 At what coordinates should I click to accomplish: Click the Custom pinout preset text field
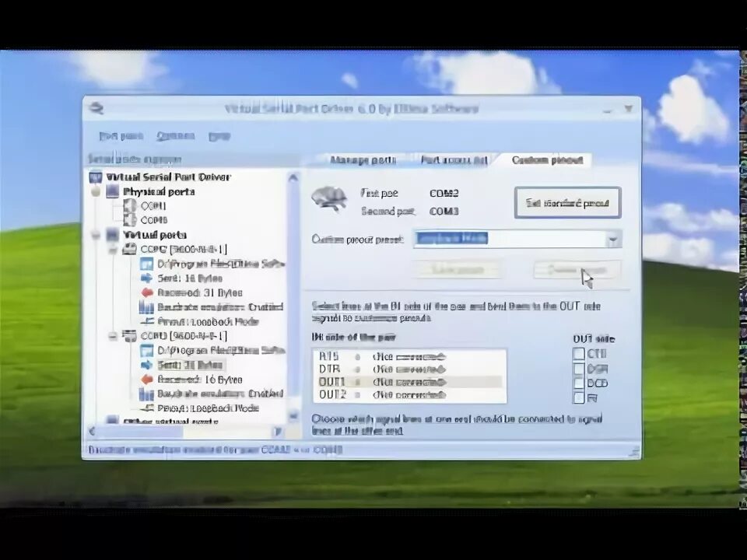click(510, 239)
